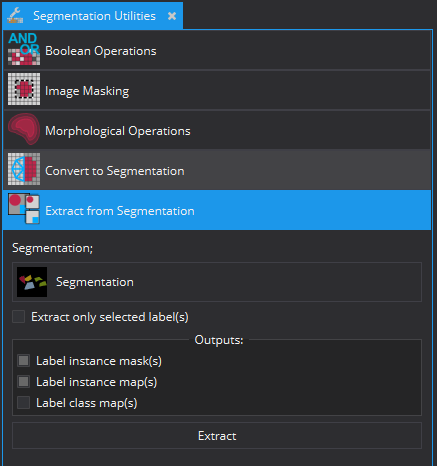Click the Morphological Operations red shape icon
The image size is (437, 466).
coord(24,129)
